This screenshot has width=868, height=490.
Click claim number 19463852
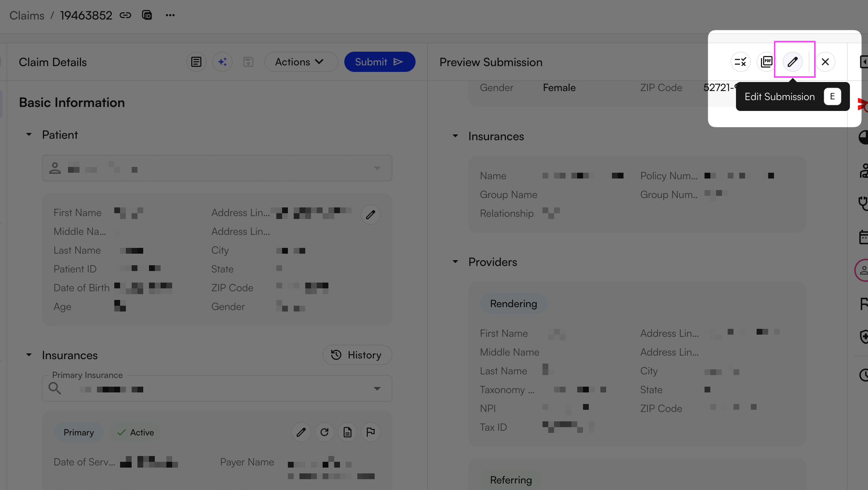click(86, 15)
